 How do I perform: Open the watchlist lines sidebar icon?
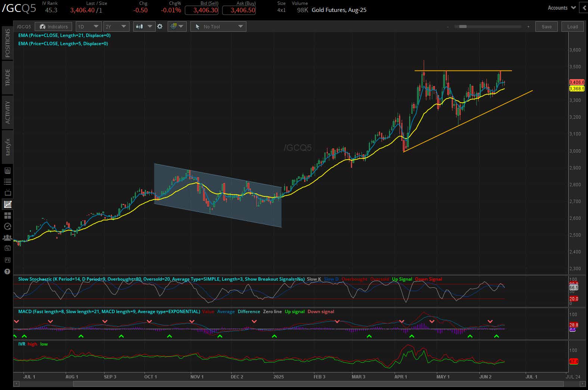[x=7, y=182]
